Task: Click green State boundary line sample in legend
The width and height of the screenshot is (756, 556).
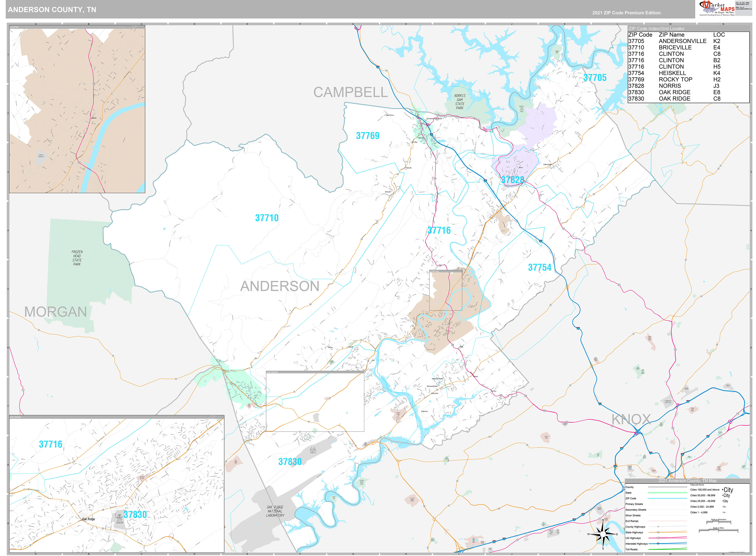Action: click(x=668, y=493)
